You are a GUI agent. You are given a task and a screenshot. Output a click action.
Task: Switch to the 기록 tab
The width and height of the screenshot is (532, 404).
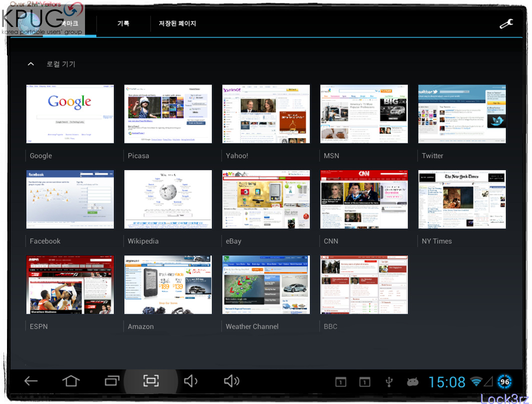click(123, 23)
